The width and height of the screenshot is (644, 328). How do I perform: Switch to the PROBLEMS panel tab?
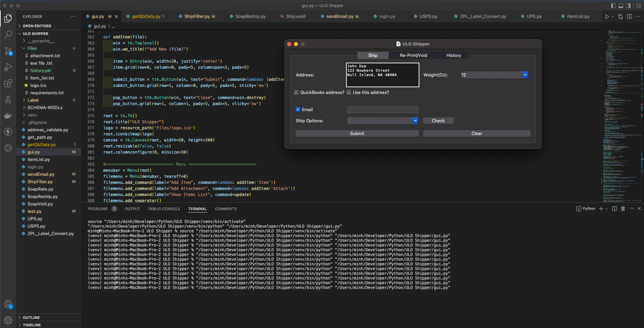pos(98,209)
